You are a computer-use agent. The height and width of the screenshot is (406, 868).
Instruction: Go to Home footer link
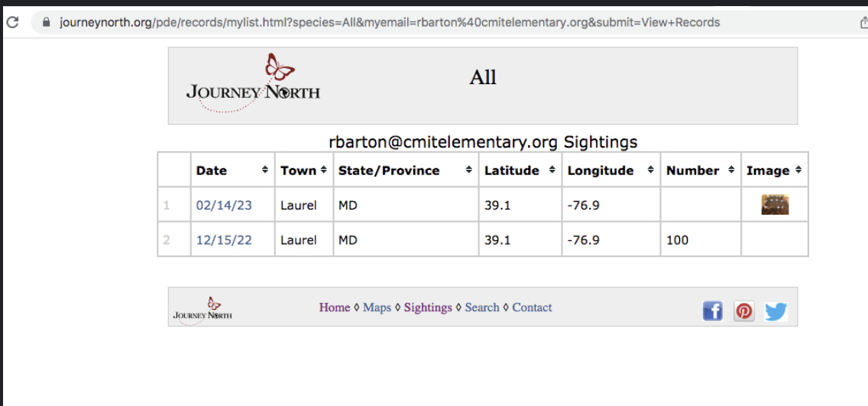pyautogui.click(x=335, y=307)
